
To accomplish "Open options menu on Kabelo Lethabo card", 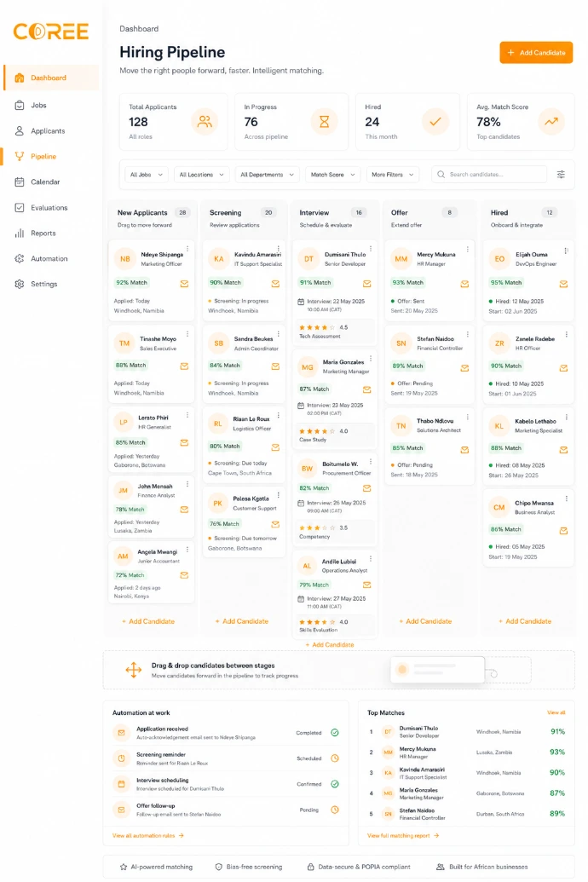I will click(x=566, y=417).
